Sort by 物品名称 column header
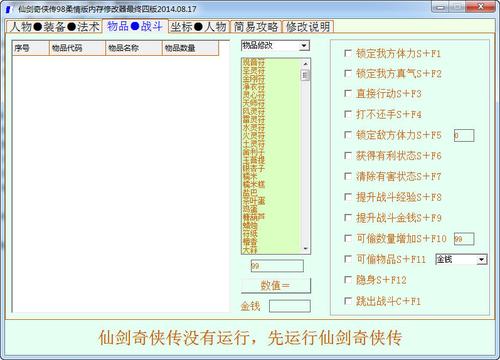The width and height of the screenshot is (500, 360). point(134,48)
